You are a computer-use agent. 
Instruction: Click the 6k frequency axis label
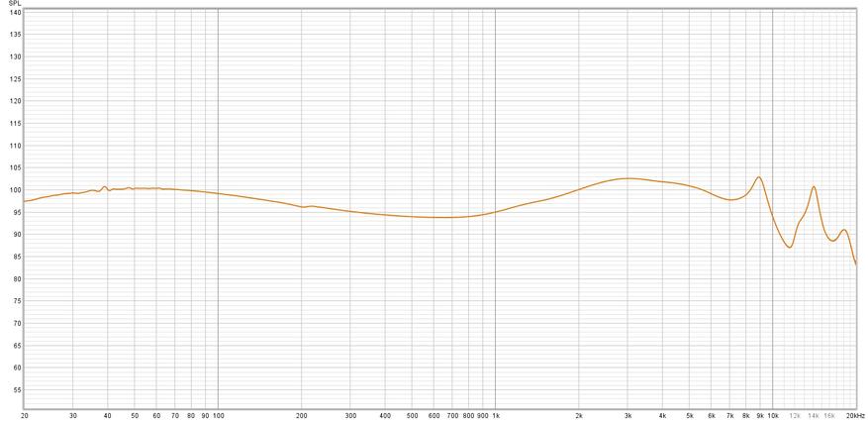tap(712, 415)
